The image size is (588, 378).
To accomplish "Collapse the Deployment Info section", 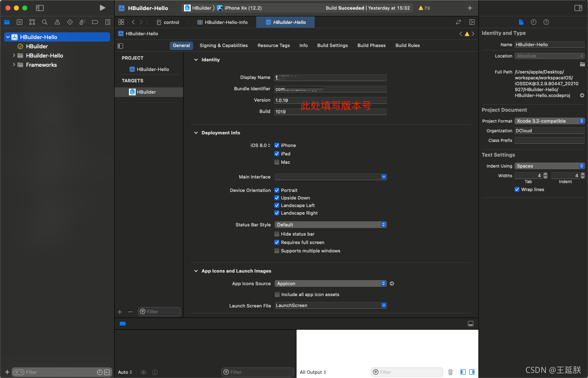I will tap(196, 133).
